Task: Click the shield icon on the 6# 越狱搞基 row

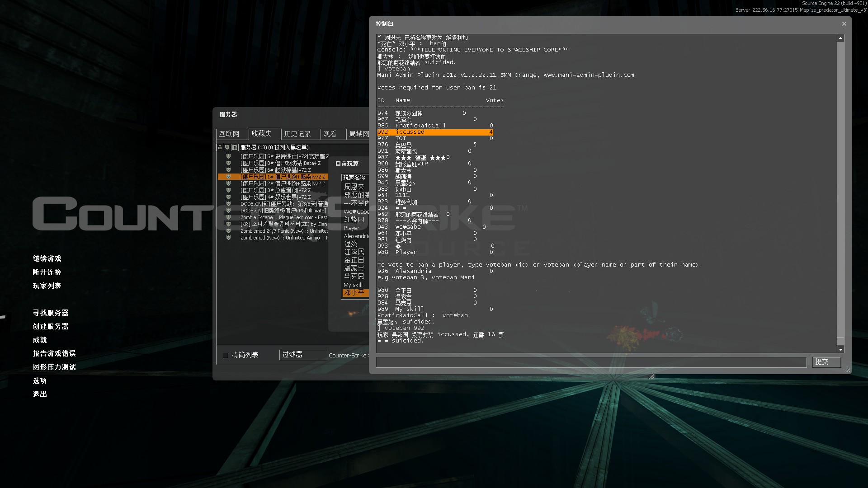Action: (x=228, y=170)
